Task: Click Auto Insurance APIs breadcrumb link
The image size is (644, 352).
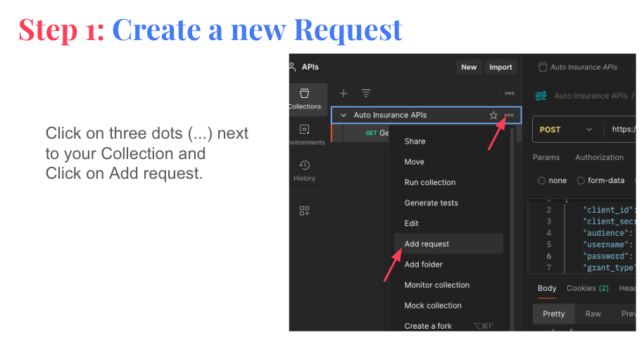Action: [x=591, y=96]
